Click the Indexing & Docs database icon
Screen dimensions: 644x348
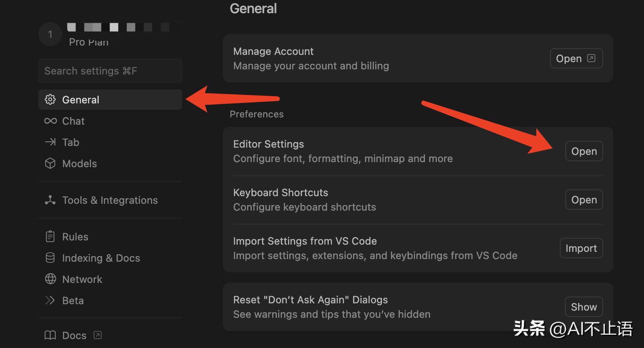coord(50,258)
